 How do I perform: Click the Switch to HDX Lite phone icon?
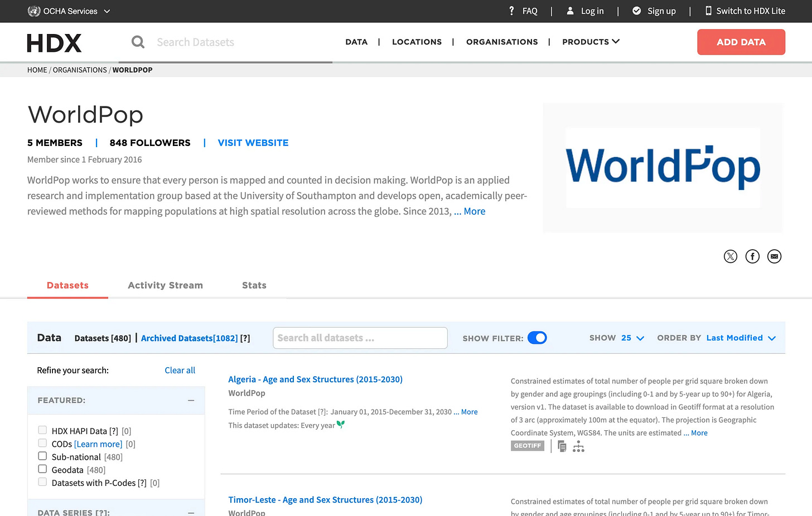(x=708, y=11)
